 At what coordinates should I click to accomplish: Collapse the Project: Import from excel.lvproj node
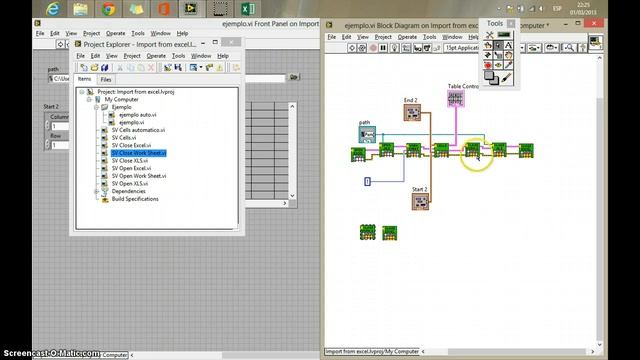click(82, 92)
